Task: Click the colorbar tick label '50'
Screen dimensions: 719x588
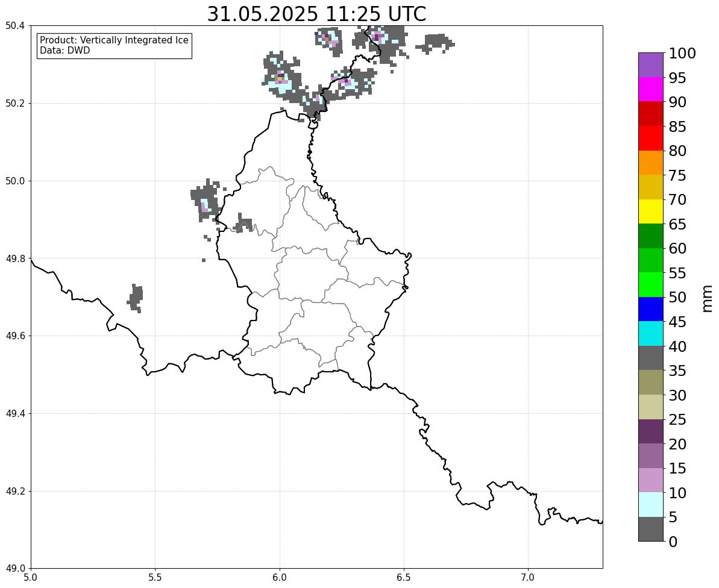Action: [x=678, y=297]
